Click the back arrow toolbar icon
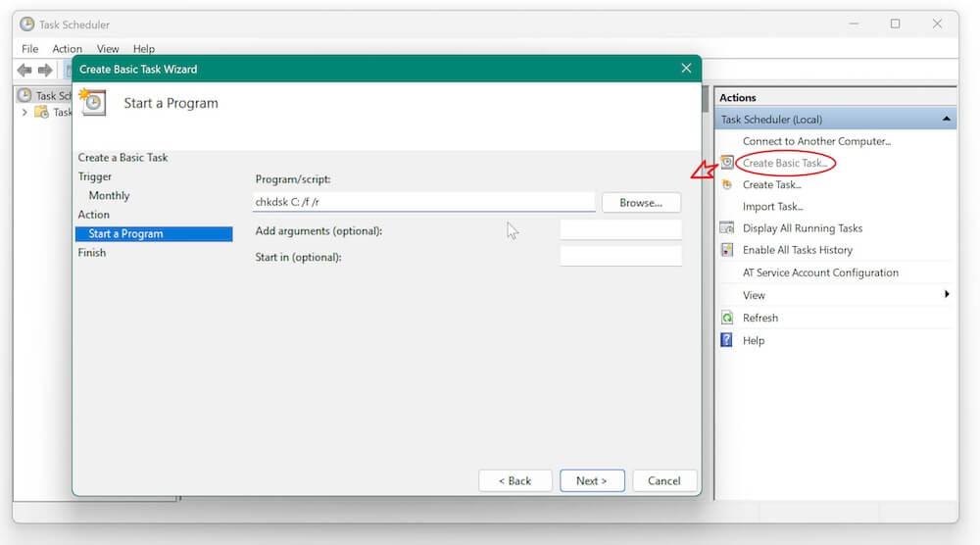This screenshot has width=980, height=545. coord(24,70)
